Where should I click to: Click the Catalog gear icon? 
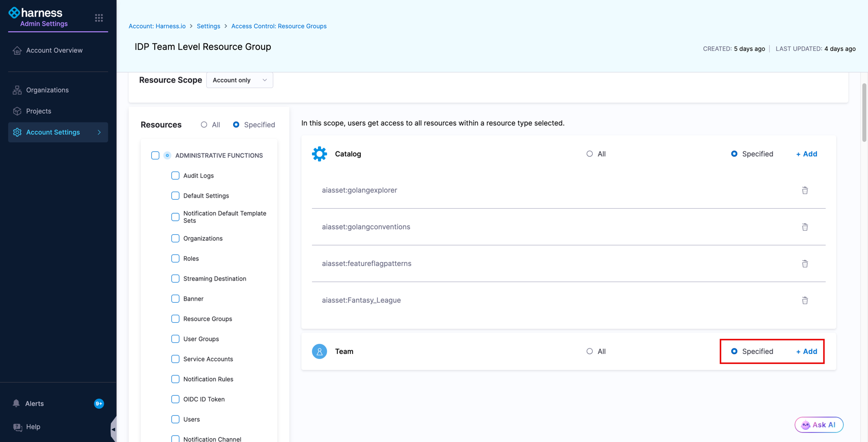click(319, 154)
